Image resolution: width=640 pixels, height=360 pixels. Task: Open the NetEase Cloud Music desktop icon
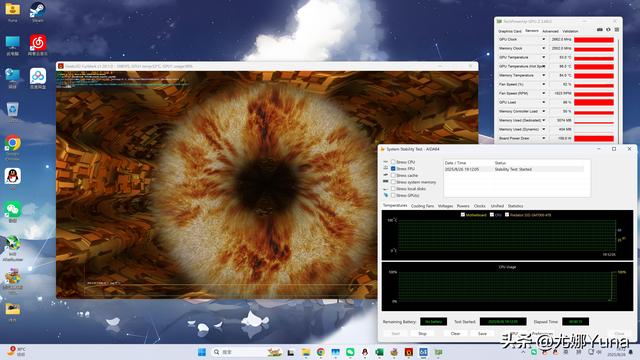pos(38,45)
